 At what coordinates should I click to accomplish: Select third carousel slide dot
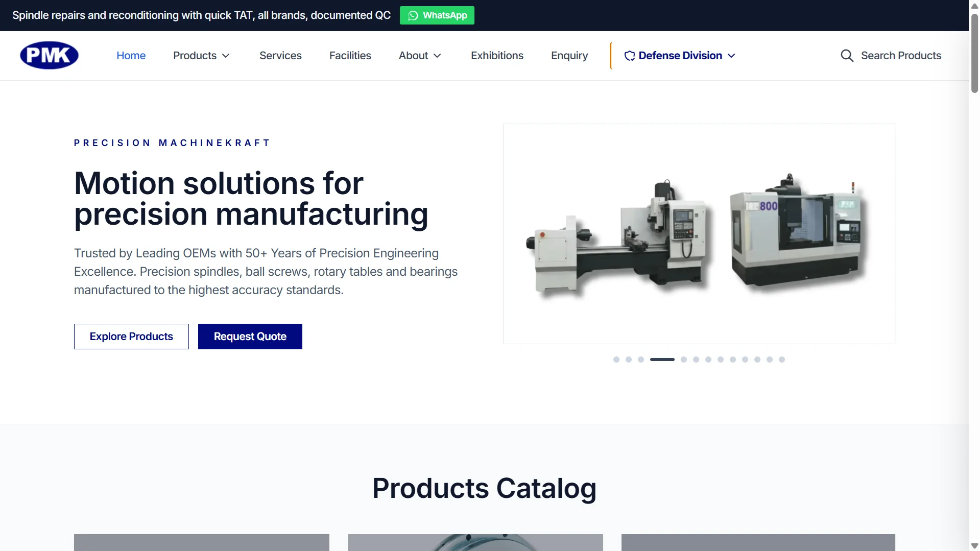tap(641, 360)
